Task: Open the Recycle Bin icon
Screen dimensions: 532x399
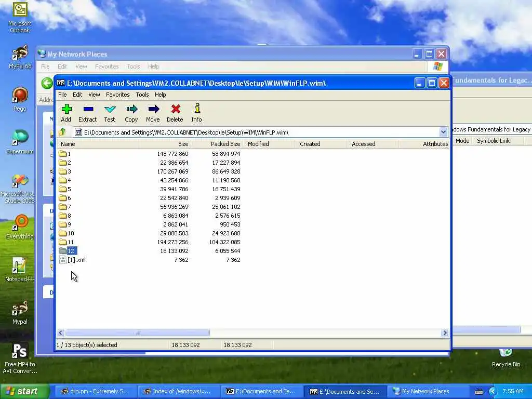Action: [506, 358]
